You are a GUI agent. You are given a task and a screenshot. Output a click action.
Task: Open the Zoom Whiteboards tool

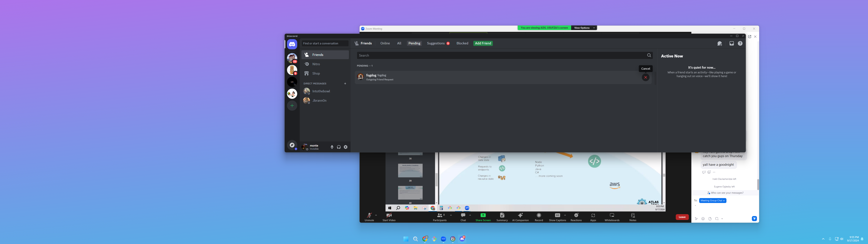pos(611,217)
